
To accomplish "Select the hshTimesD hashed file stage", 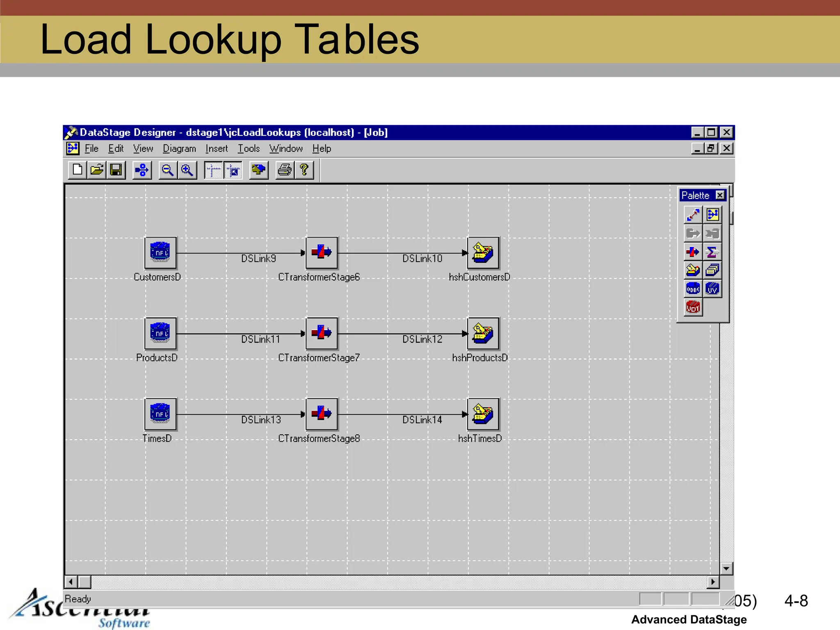I will (483, 414).
